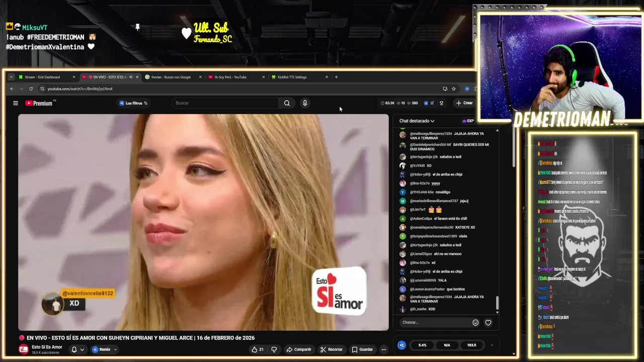Click the Compartir share button
This screenshot has height=362, width=644.
(x=299, y=349)
